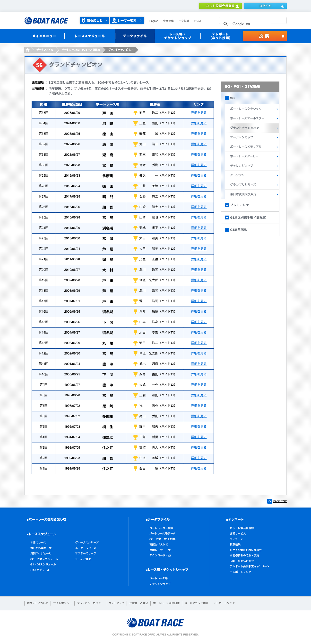Image resolution: width=311 pixels, height=644 pixels.
Task: Open footer link サイトマップ
Action: pyautogui.click(x=116, y=603)
